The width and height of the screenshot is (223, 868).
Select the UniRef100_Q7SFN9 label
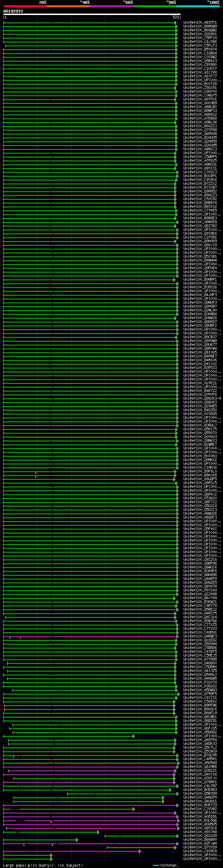pos(200,130)
